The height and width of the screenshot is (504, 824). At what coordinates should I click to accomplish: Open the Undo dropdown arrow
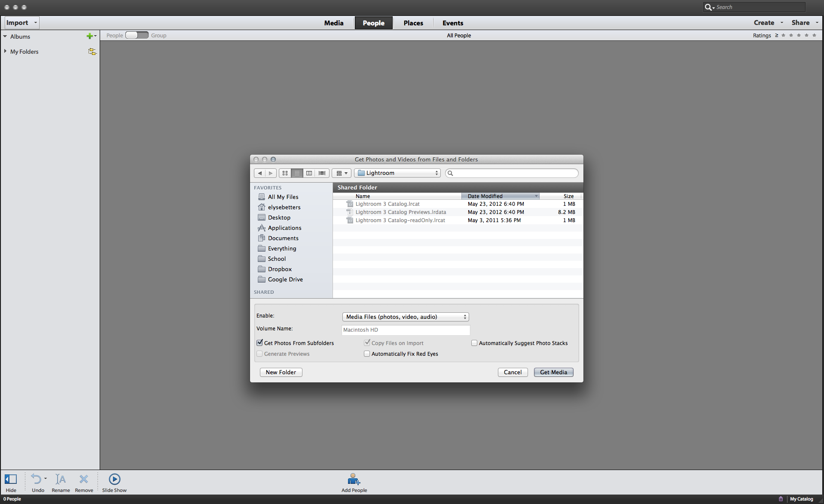point(46,478)
